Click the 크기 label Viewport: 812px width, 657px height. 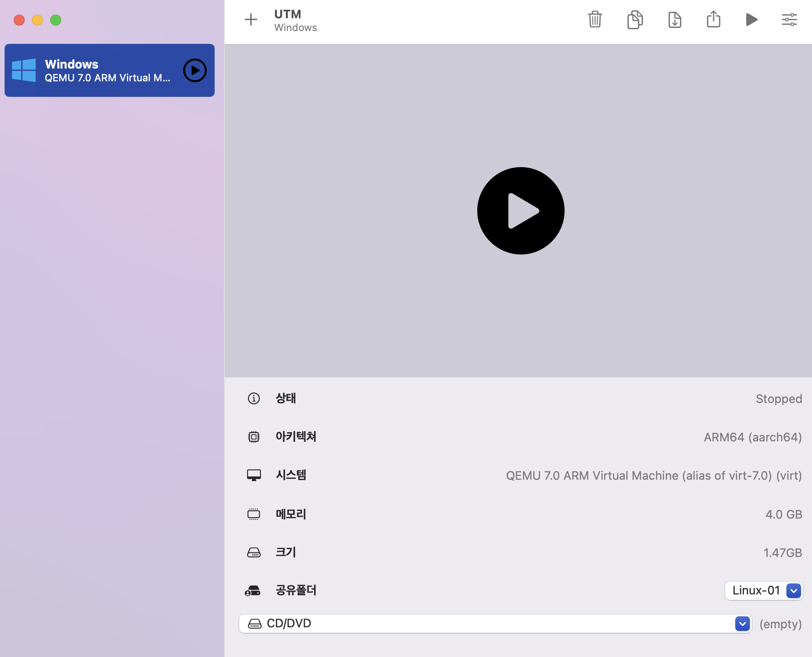286,552
